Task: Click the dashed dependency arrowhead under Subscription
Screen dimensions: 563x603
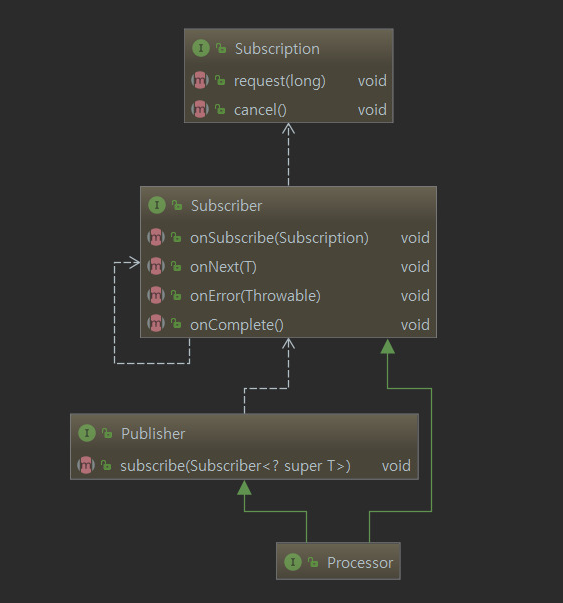Action: pos(288,129)
